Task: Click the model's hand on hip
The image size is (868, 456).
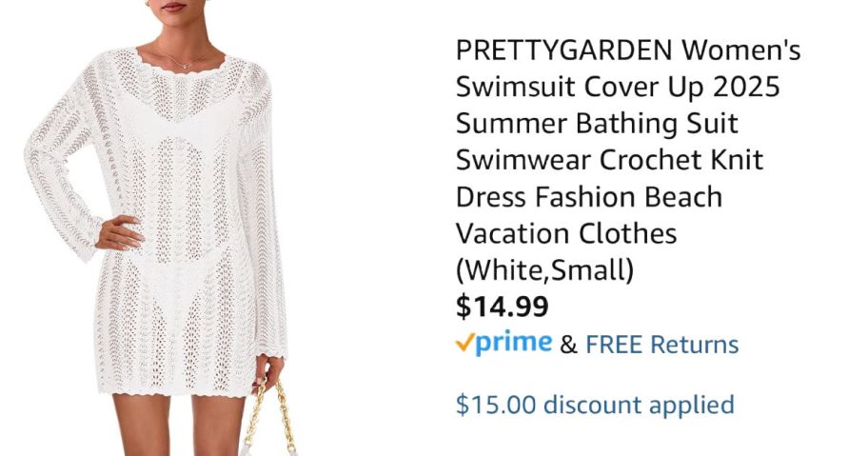Action: pyautogui.click(x=118, y=232)
